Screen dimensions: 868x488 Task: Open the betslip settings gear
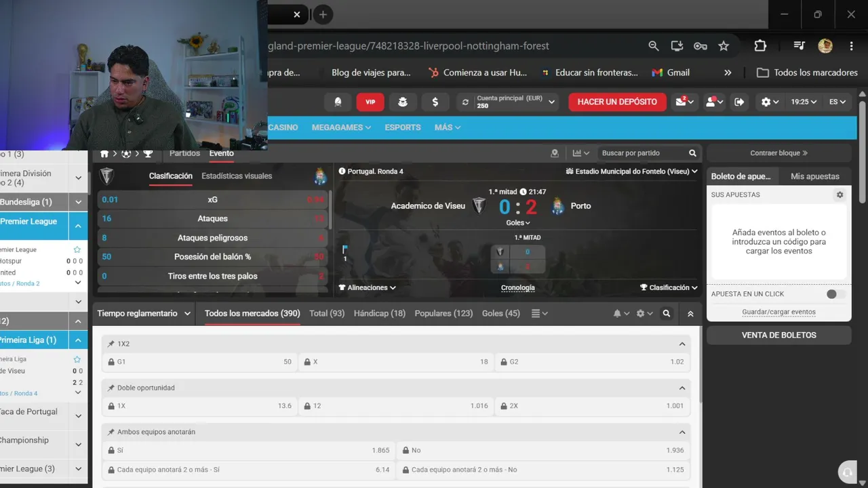840,195
